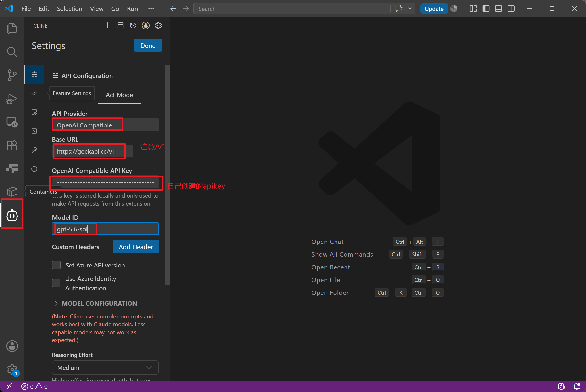The width and height of the screenshot is (586, 392).
Task: Open Source Control view in activity bar
Action: pos(12,75)
